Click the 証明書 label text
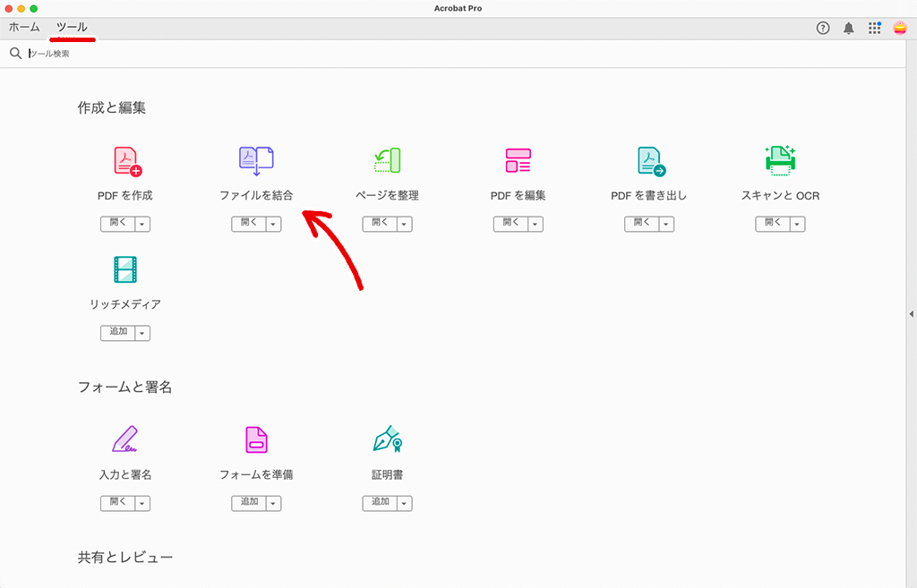This screenshot has height=588, width=917. (x=387, y=474)
